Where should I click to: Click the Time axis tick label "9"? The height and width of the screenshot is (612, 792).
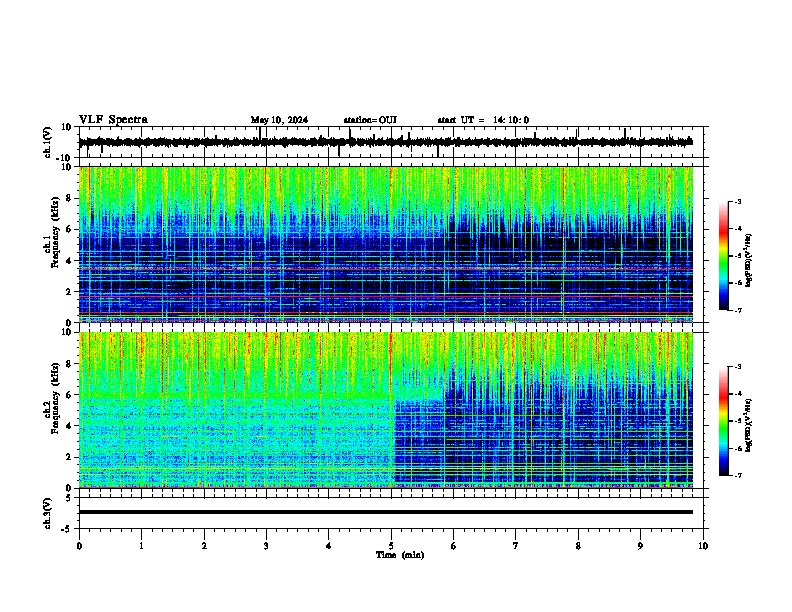tap(640, 546)
